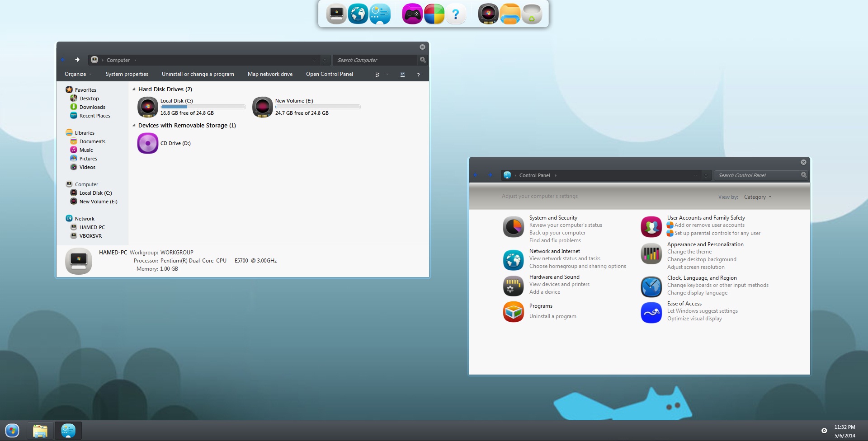This screenshot has width=868, height=441.
Task: Open the recycle bin dock icon
Action: tap(532, 14)
